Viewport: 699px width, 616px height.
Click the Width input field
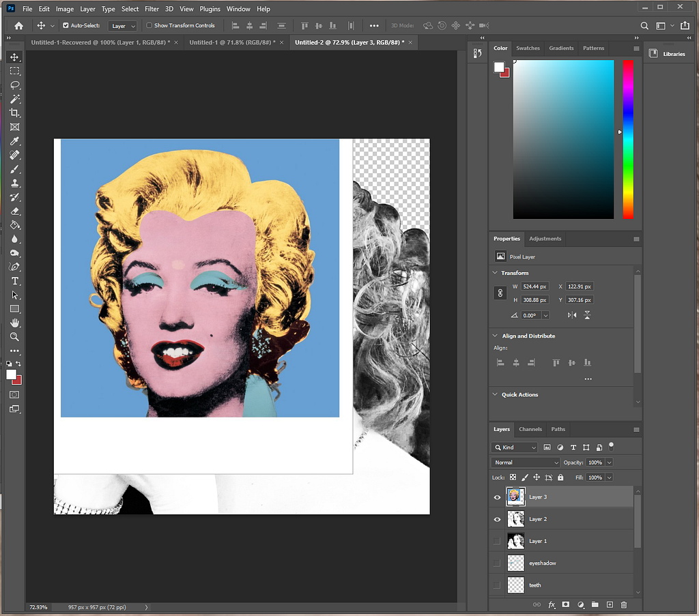[534, 287]
